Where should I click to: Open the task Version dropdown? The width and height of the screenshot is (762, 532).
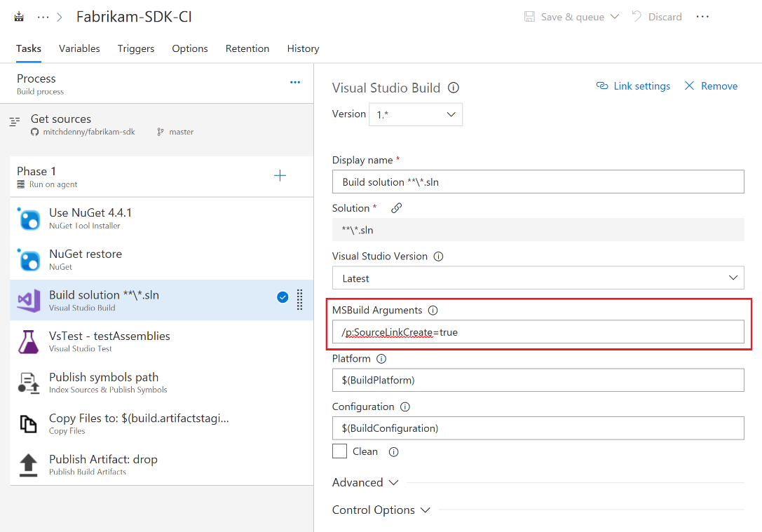416,115
